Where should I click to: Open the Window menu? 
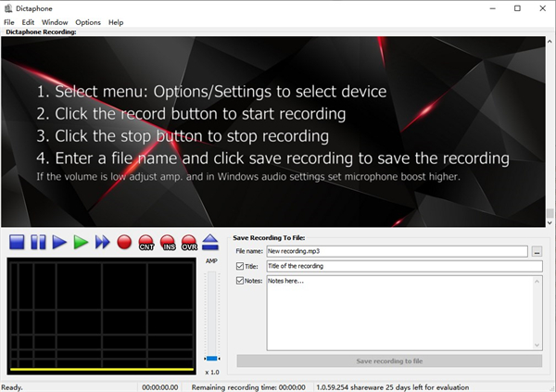coord(55,22)
